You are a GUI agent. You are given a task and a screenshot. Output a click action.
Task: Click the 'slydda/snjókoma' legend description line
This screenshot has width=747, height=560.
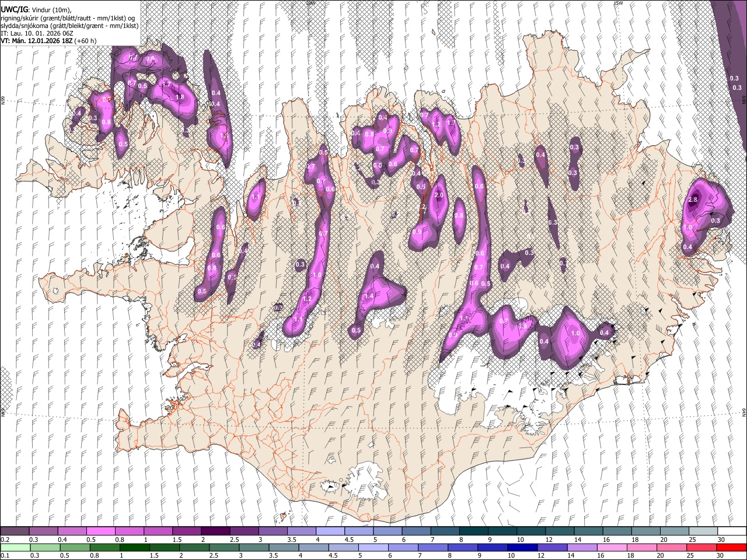coord(69,26)
